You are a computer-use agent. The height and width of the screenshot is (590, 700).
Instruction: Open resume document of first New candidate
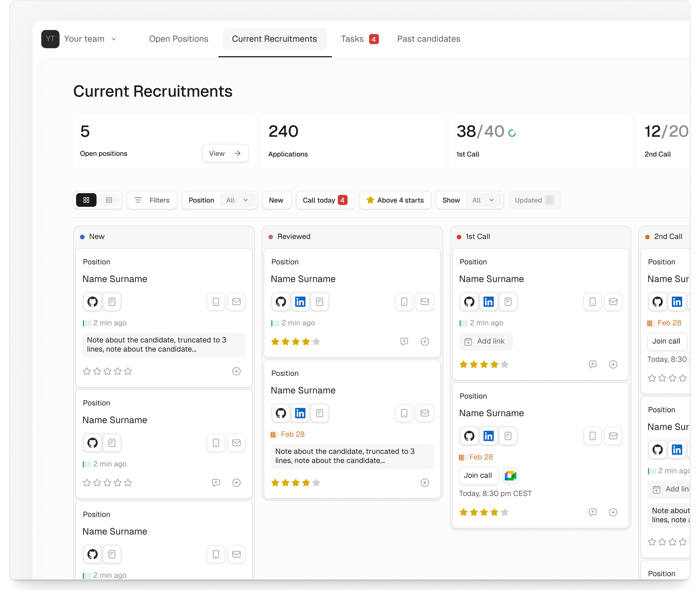click(x=112, y=302)
